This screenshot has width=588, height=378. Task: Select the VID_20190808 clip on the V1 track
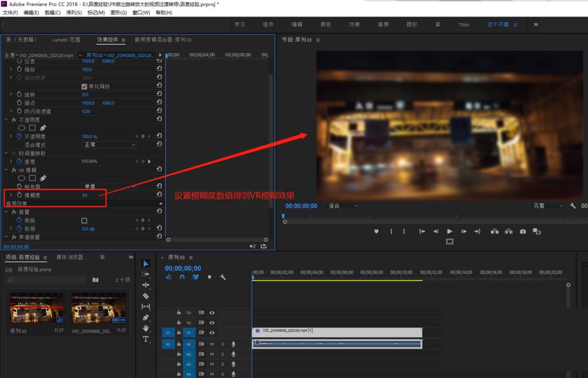pyautogui.click(x=337, y=332)
